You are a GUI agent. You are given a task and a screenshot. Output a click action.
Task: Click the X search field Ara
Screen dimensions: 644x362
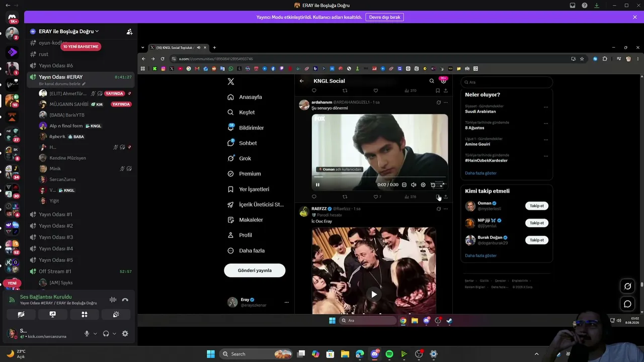click(507, 82)
